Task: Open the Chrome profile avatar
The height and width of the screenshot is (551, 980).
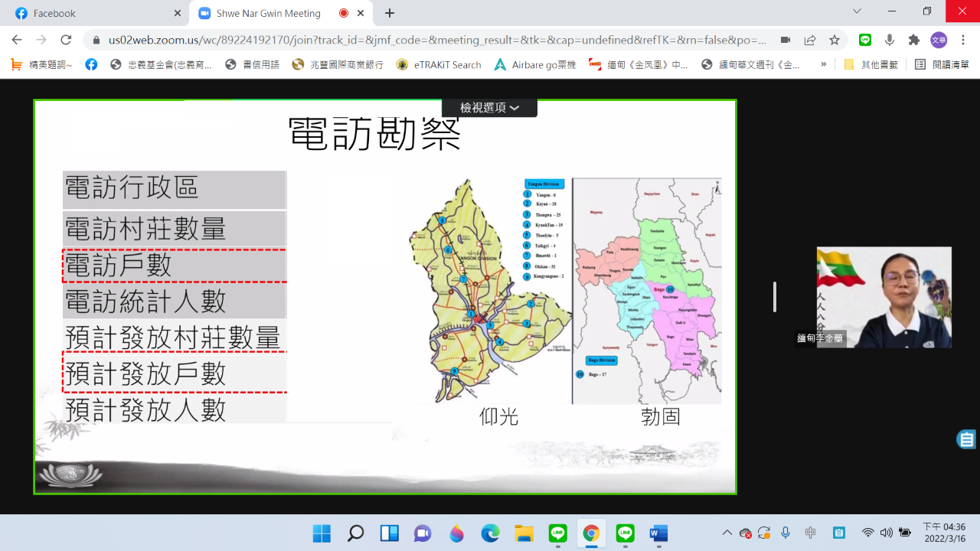Action: point(939,40)
